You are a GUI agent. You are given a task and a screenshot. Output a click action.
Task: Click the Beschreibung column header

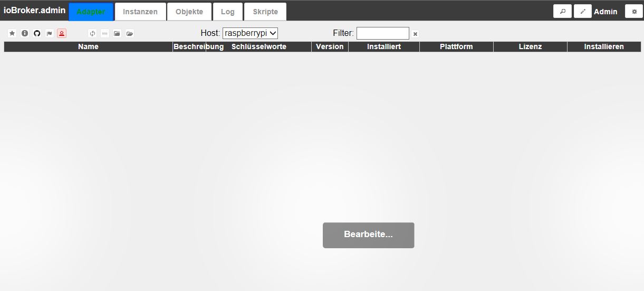[189, 46]
